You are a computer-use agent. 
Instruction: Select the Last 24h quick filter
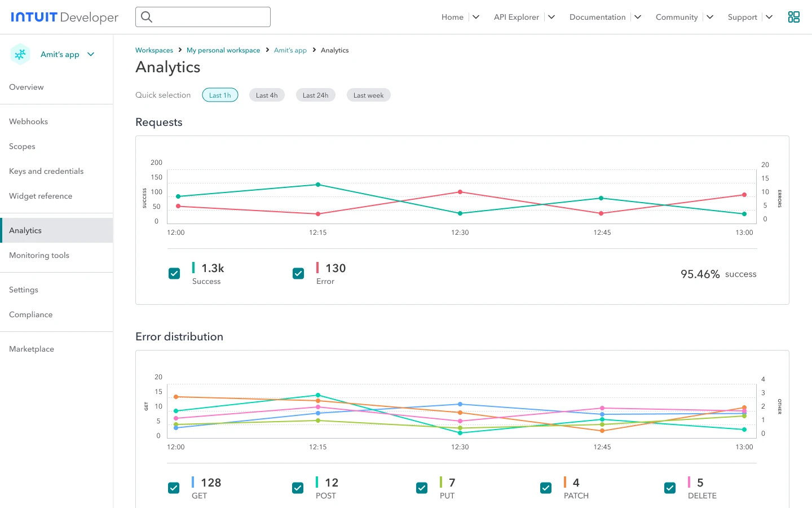(315, 95)
